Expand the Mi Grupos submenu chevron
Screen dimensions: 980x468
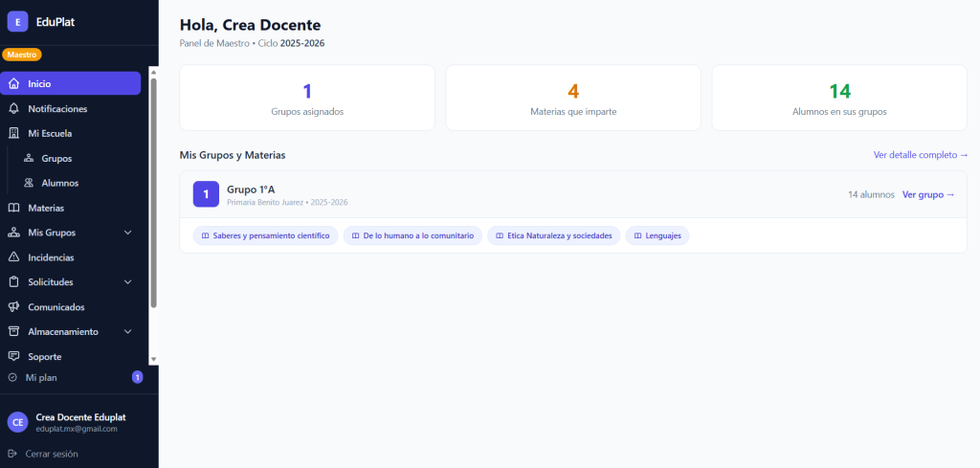click(x=128, y=233)
